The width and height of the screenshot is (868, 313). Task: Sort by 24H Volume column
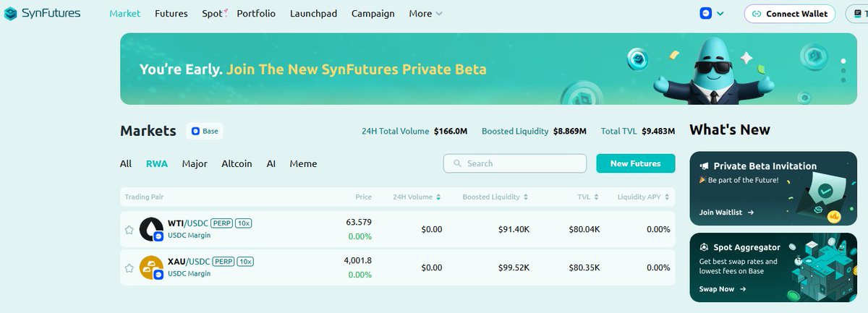(417, 197)
